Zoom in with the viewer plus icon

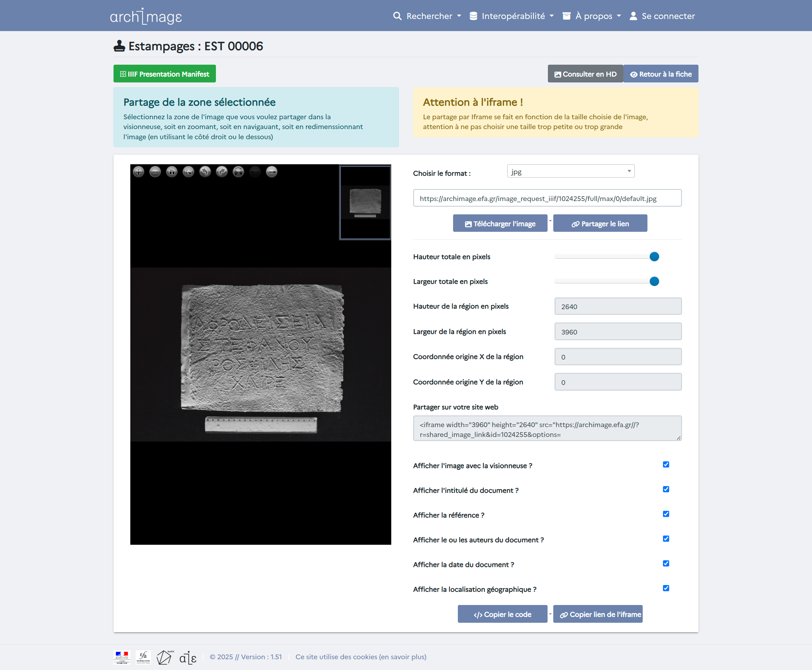(138, 172)
